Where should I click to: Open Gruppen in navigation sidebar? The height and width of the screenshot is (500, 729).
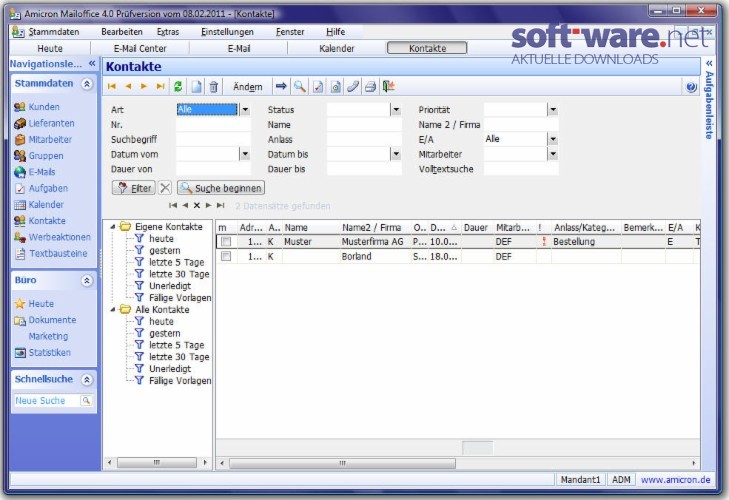click(39, 156)
